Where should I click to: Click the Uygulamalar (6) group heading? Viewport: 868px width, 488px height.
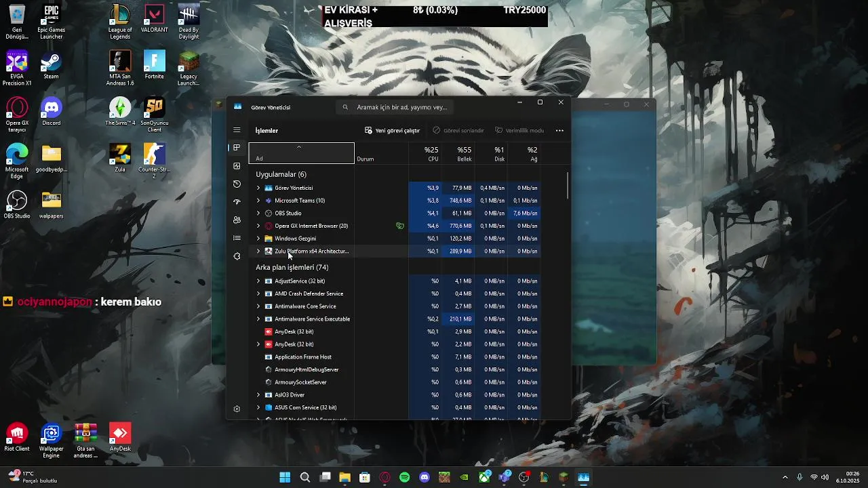tap(281, 174)
